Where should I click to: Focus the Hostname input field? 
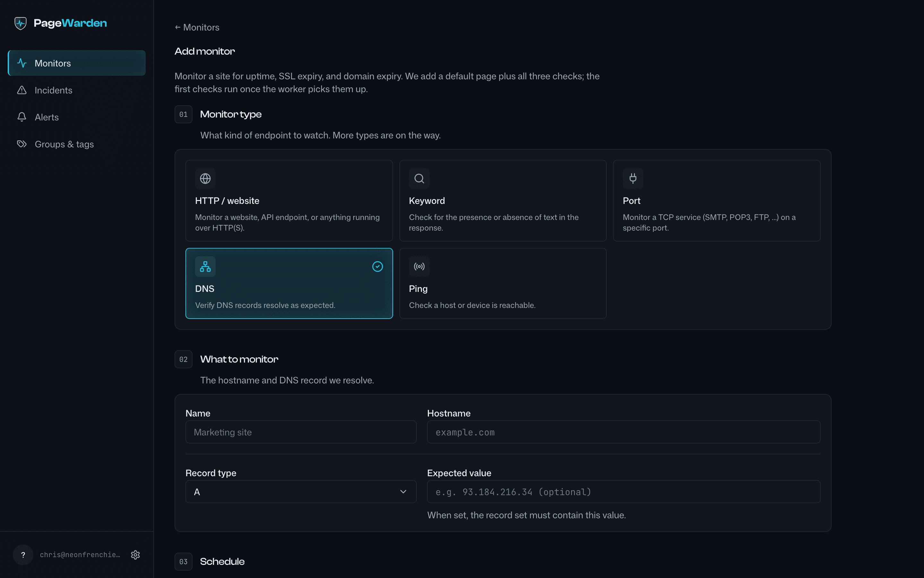click(x=623, y=432)
